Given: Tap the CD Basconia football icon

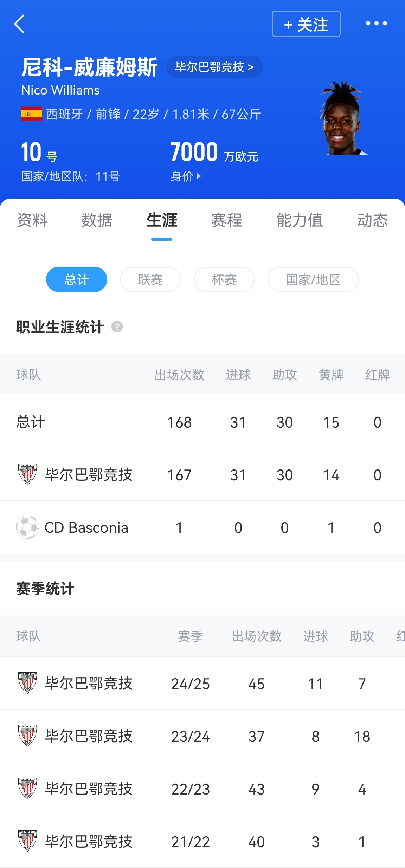Looking at the screenshot, I should [27, 527].
